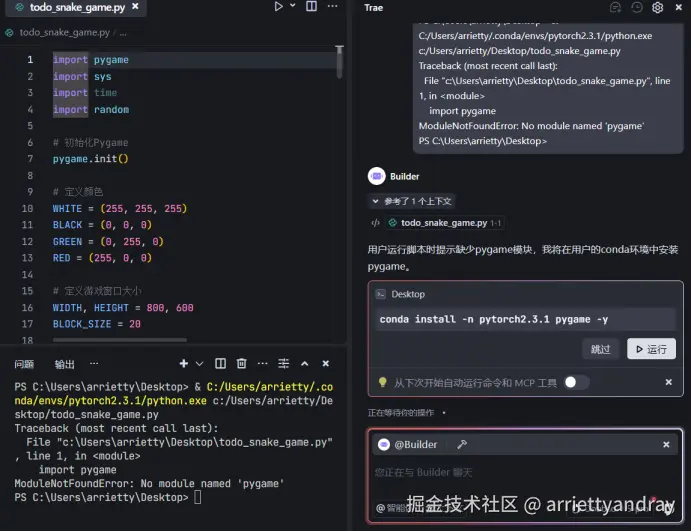Open Trae settings gear icon
The height and width of the screenshot is (532, 692).
click(x=658, y=8)
